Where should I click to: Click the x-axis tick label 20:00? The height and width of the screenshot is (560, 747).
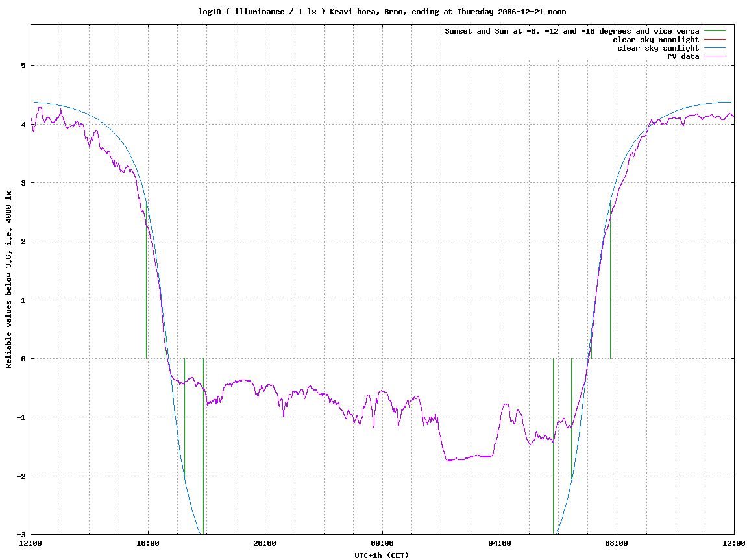click(x=265, y=543)
